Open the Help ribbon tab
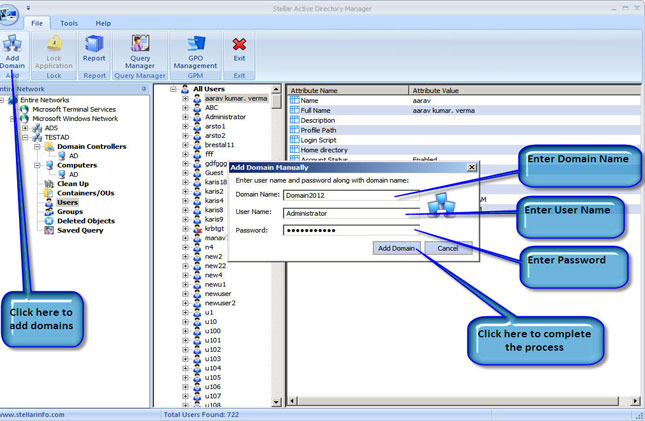Viewport: 645px width, 421px height. (103, 23)
